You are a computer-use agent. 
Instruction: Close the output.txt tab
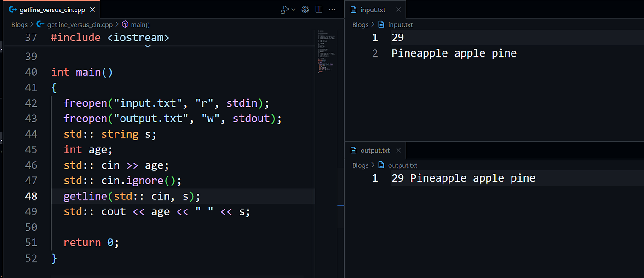pyautogui.click(x=398, y=150)
